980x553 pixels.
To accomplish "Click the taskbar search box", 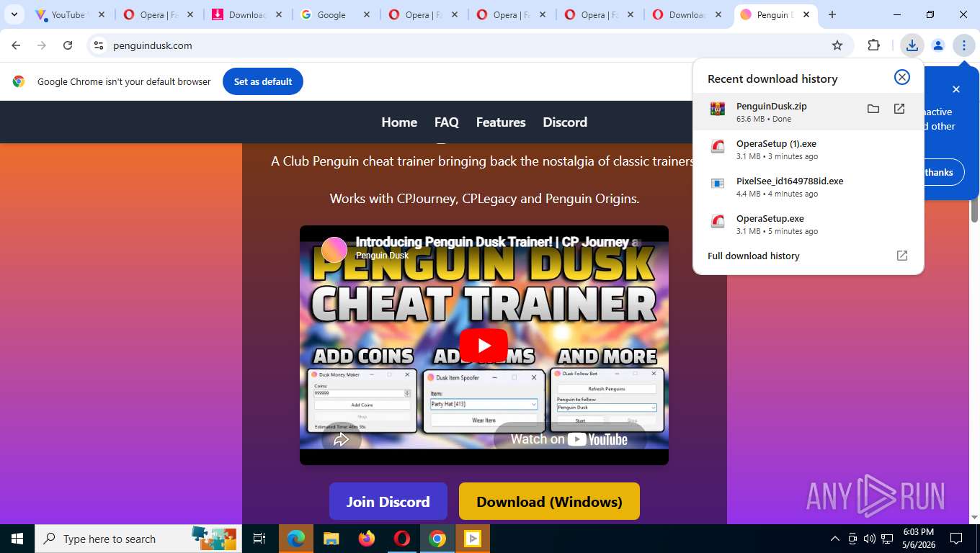I will tap(138, 539).
